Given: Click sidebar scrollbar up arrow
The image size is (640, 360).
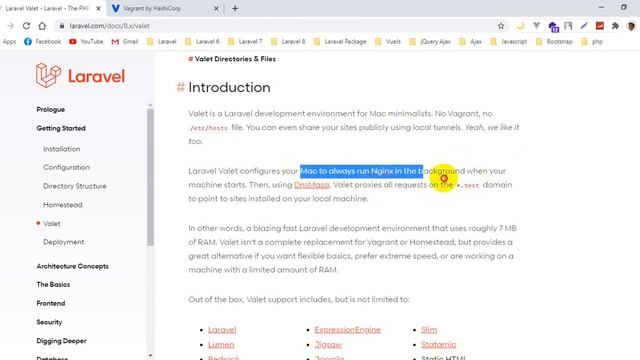Looking at the screenshot, I should 150,105.
